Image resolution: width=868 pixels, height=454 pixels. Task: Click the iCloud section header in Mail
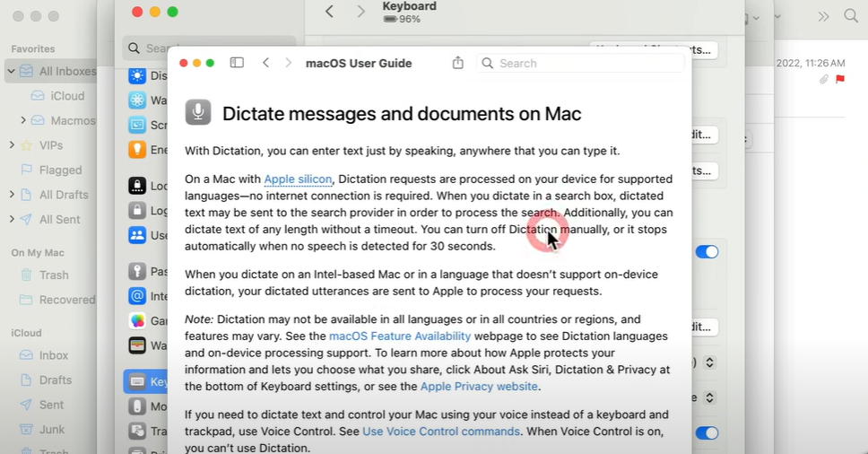click(26, 333)
